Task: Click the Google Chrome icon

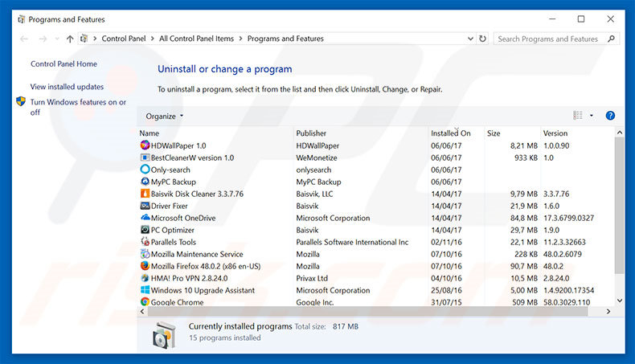Action: point(145,301)
